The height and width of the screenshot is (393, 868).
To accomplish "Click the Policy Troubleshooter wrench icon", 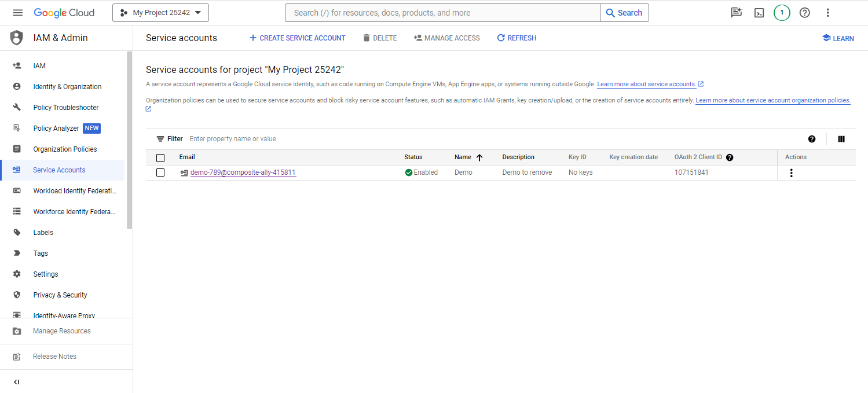I will tap(17, 108).
